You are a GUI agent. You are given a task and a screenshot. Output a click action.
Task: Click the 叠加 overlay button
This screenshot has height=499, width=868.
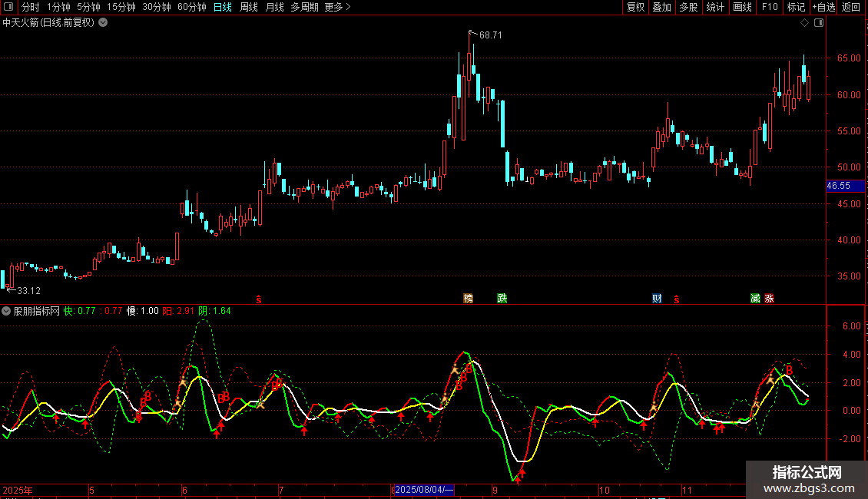pos(661,7)
